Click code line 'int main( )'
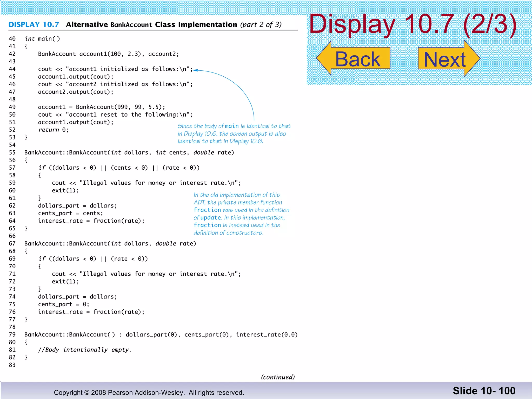 [x=42, y=39]
